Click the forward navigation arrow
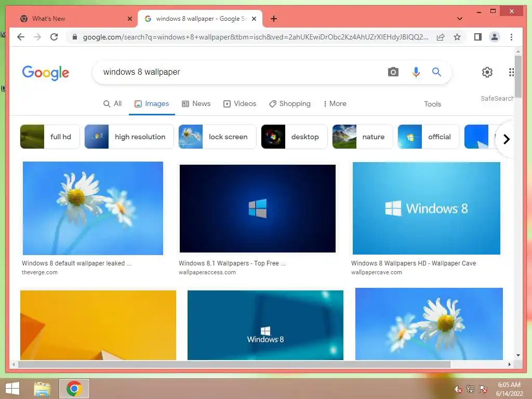The width and height of the screenshot is (532, 399). coord(37,37)
